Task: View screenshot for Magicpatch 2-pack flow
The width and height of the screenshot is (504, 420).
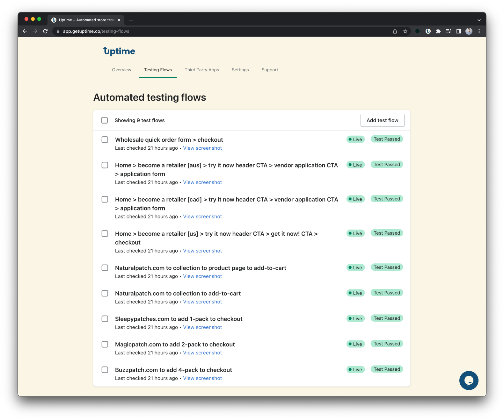Action: click(202, 353)
